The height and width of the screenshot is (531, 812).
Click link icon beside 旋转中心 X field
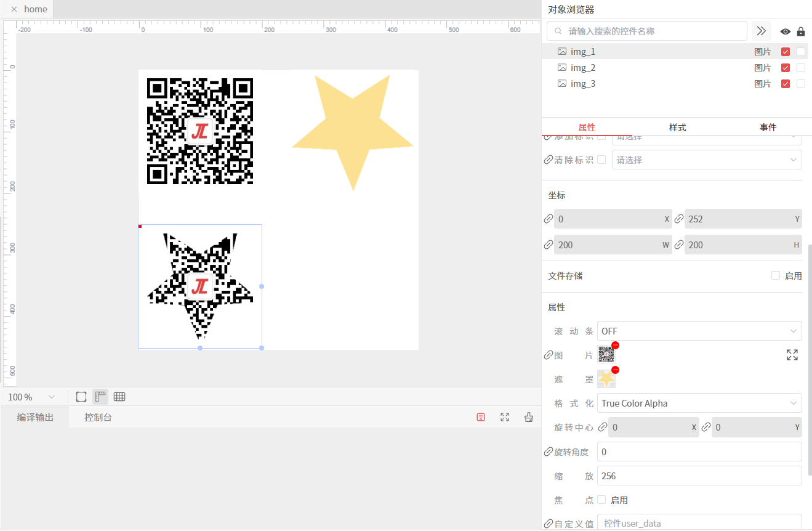(x=603, y=428)
